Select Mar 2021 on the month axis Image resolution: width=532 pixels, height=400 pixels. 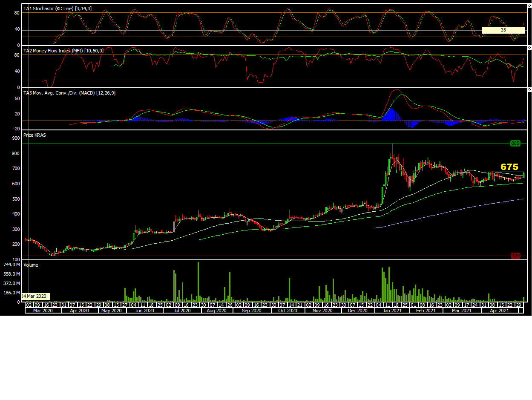(x=462, y=311)
